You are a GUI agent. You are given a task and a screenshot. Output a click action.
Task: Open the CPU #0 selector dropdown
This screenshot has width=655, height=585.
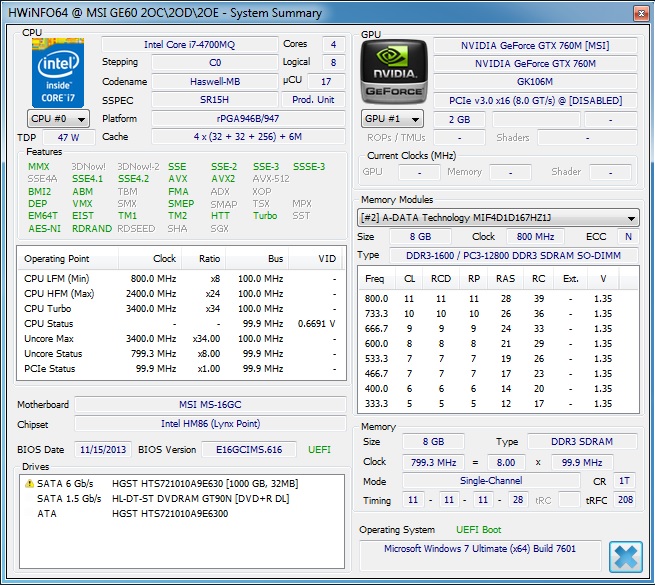(x=58, y=119)
